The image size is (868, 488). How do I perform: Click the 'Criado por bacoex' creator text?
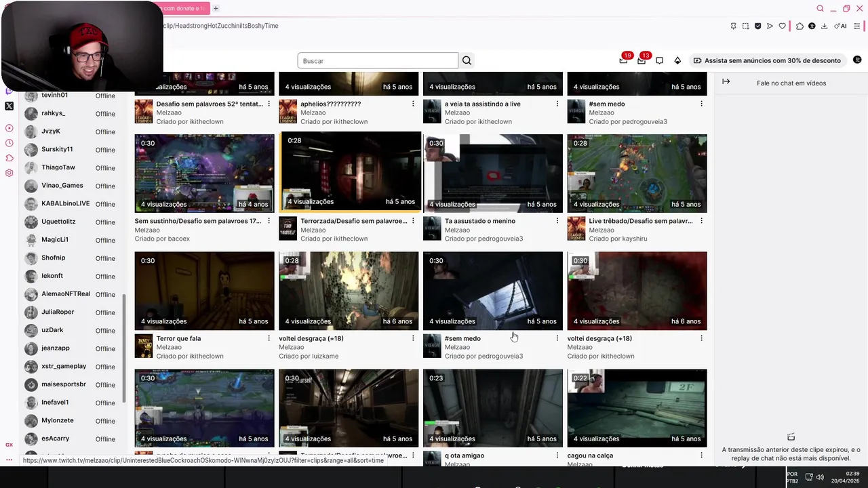click(162, 239)
